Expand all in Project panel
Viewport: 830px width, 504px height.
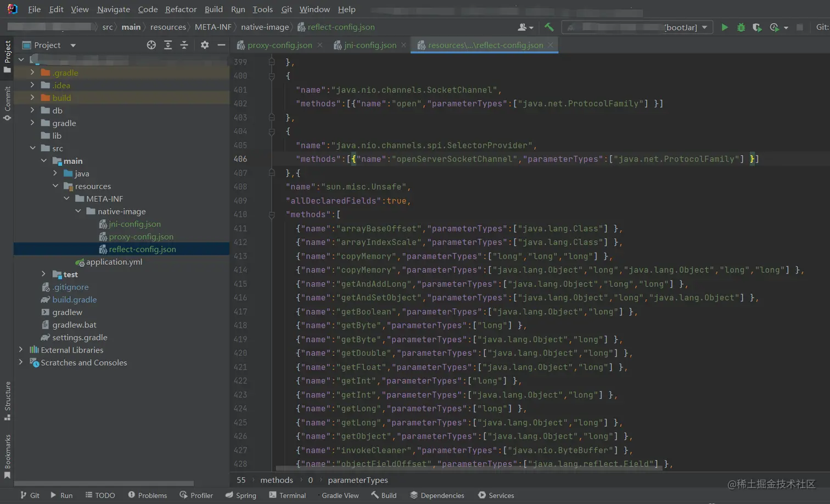pos(168,45)
